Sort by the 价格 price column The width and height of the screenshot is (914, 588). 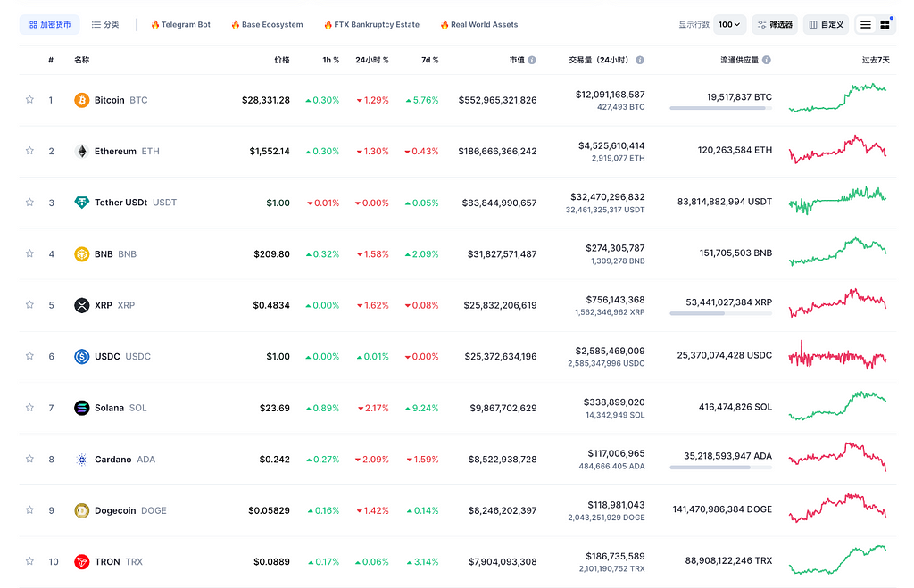(x=282, y=60)
